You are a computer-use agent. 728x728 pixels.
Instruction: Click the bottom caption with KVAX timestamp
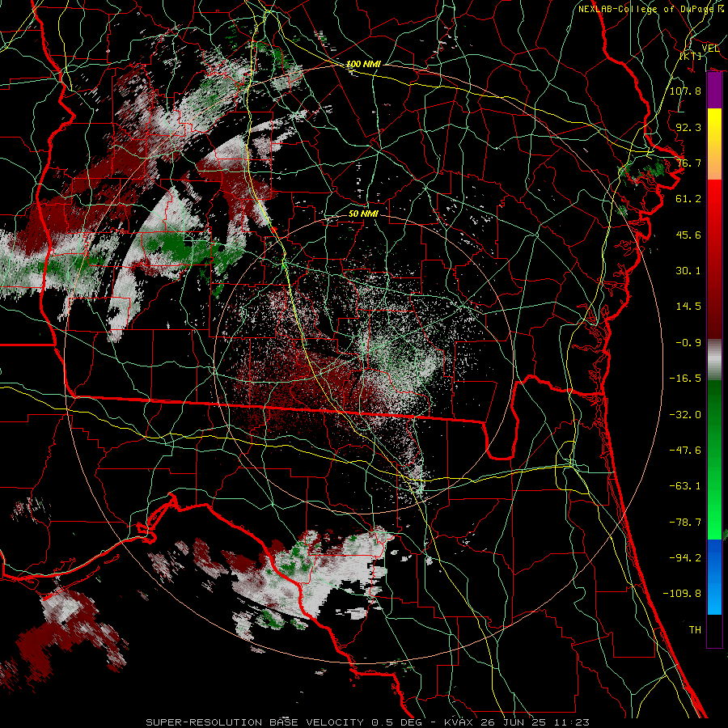[368, 722]
